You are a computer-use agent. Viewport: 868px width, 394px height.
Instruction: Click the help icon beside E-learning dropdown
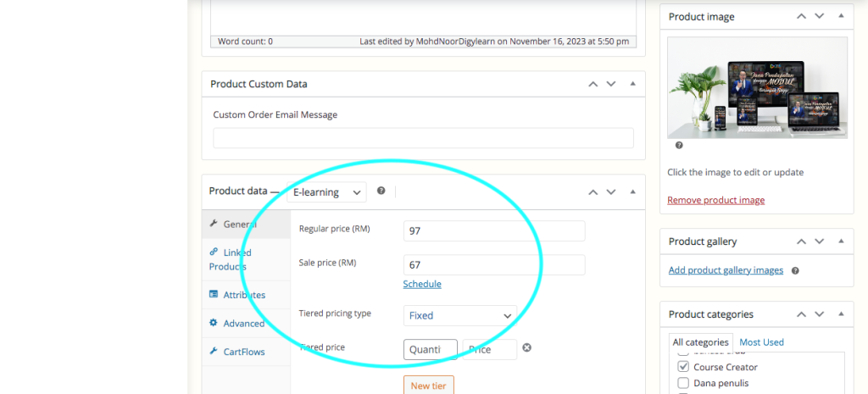381,191
